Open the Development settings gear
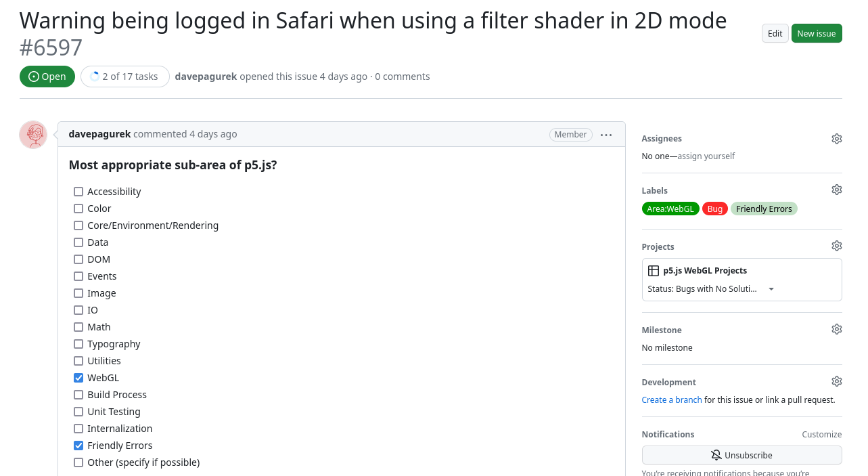The width and height of the screenshot is (868, 476). (x=836, y=381)
